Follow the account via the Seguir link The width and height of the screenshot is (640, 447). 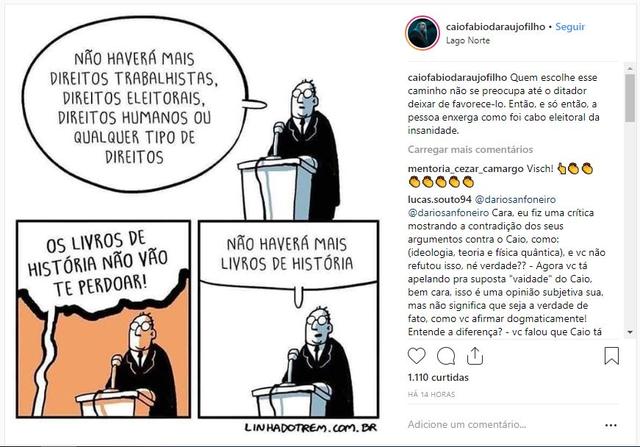[x=570, y=27]
